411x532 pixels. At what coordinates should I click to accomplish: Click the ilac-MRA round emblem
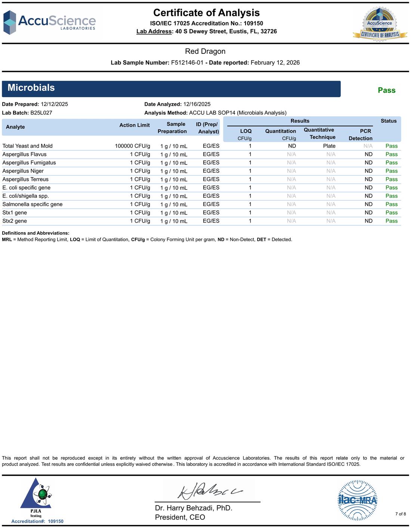pos(358,500)
